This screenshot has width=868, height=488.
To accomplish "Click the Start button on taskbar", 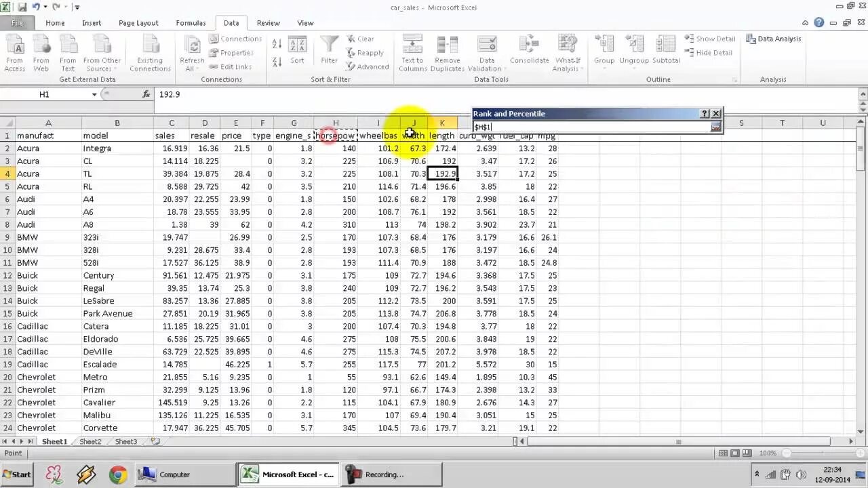I will click(x=17, y=474).
